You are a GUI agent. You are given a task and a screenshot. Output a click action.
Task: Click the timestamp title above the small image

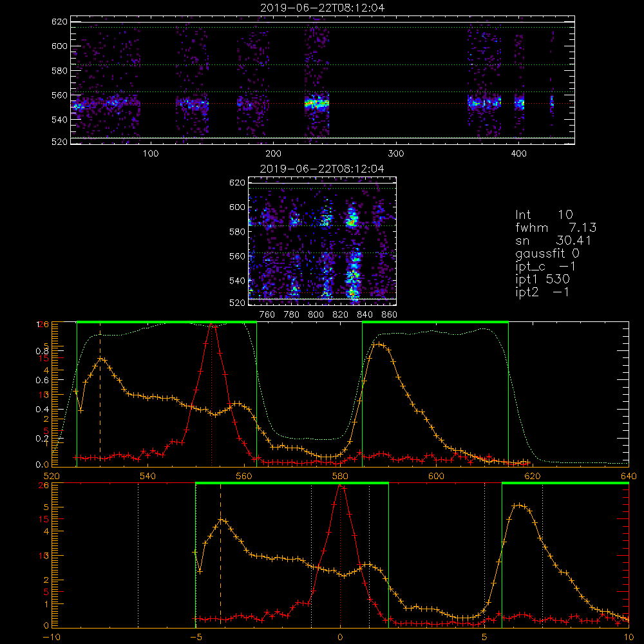coord(322,169)
